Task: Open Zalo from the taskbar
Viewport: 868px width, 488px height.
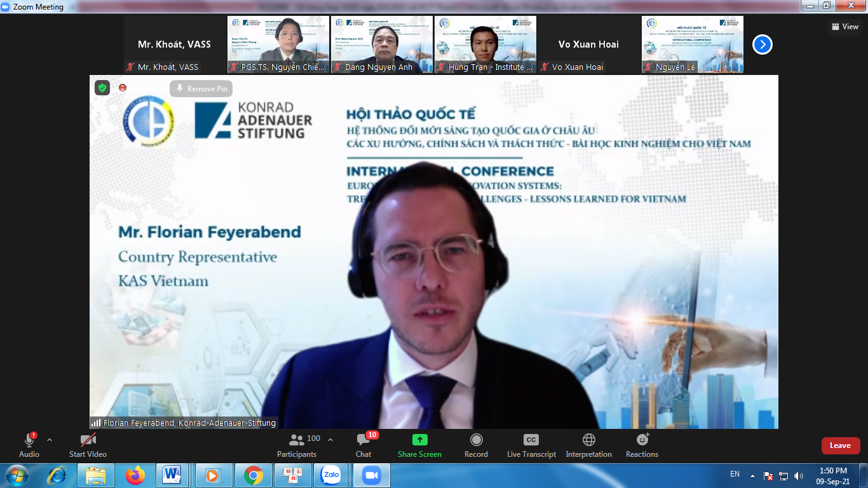Action: pyautogui.click(x=332, y=475)
